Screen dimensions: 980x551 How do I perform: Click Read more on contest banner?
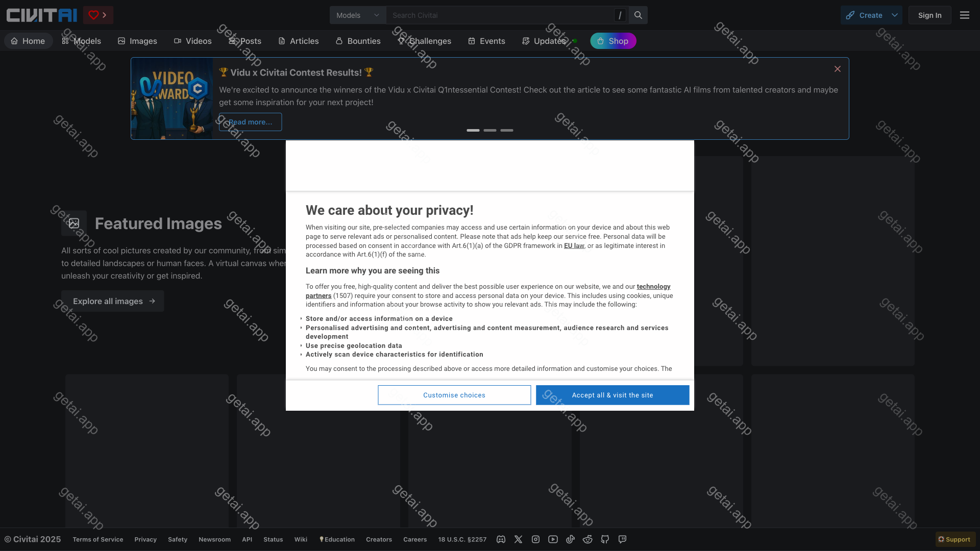coord(250,122)
